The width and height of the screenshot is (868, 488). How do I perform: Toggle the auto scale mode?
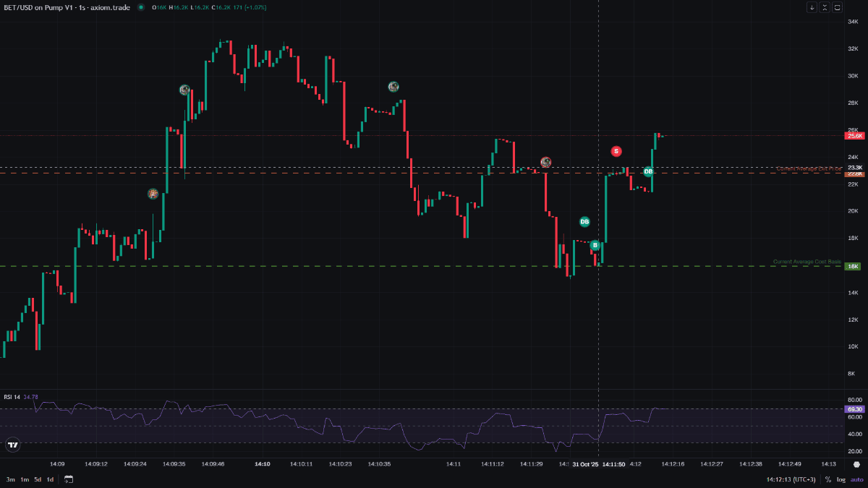click(x=856, y=479)
